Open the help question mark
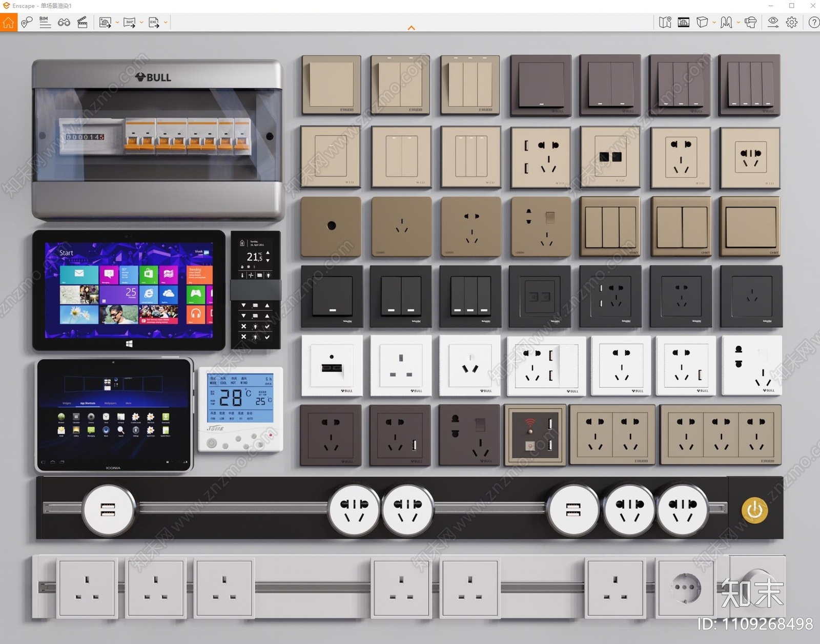820x644 pixels. click(814, 23)
